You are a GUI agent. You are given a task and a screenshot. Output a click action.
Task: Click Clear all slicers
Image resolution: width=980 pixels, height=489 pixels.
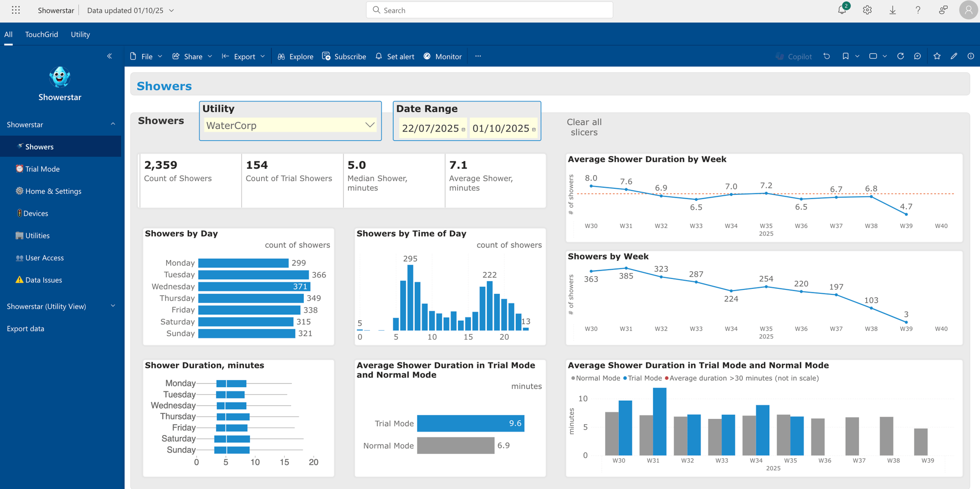pos(584,127)
